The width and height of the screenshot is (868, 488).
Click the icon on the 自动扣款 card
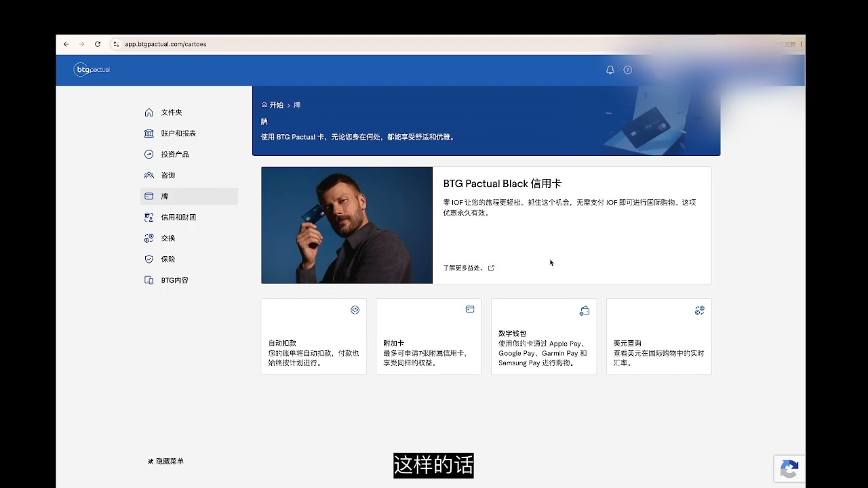pyautogui.click(x=355, y=310)
